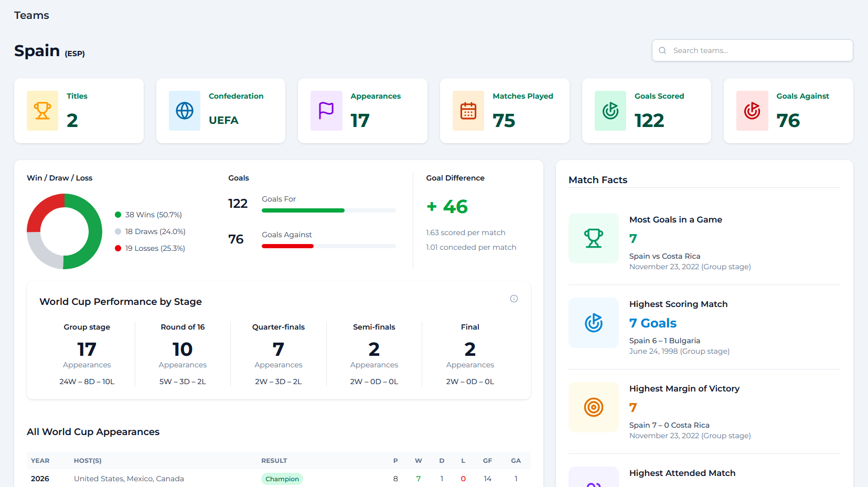This screenshot has height=487, width=868.
Task: Click the green target icon on Goals Scored
Action: (610, 111)
